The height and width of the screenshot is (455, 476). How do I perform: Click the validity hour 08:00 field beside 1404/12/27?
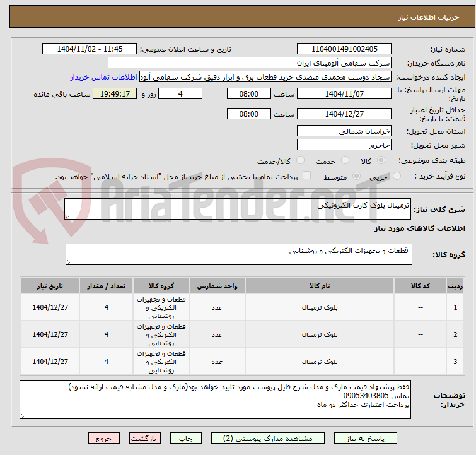pyautogui.click(x=248, y=114)
